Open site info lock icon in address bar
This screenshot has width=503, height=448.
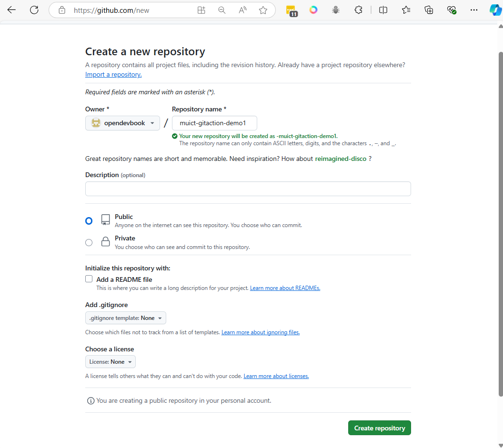click(62, 10)
